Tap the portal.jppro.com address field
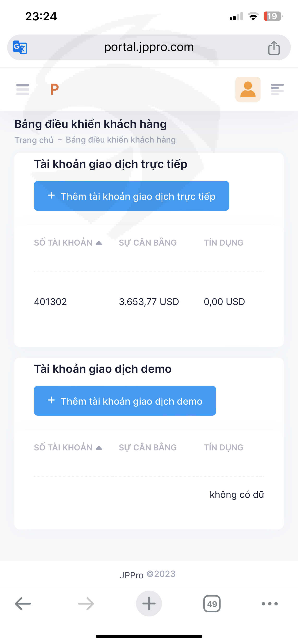This screenshot has height=644, width=298. pos(149,47)
